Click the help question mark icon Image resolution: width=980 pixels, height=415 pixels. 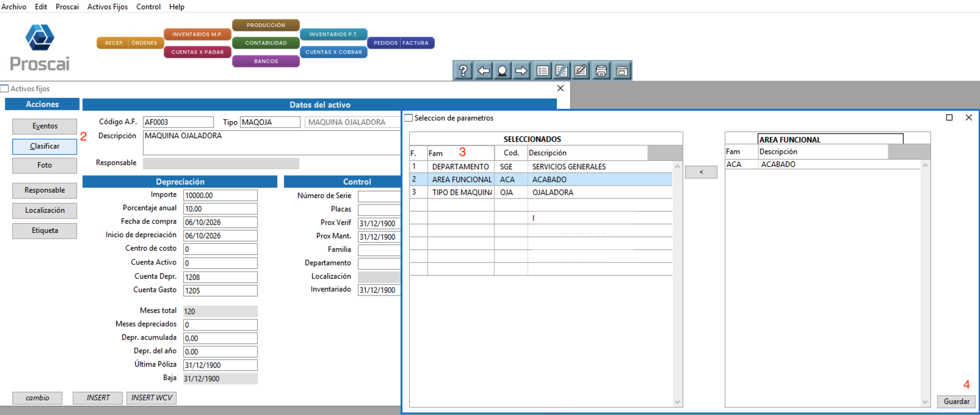(x=463, y=71)
